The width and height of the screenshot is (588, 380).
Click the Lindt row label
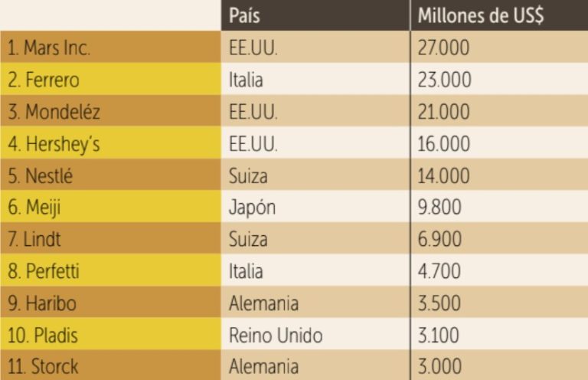(x=35, y=239)
